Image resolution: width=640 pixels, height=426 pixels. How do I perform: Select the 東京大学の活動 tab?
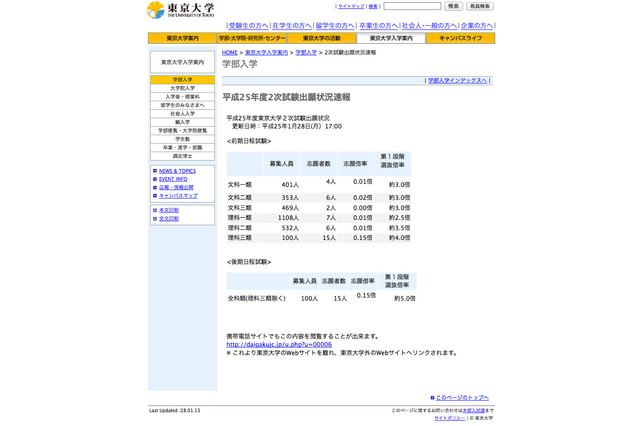(322, 38)
